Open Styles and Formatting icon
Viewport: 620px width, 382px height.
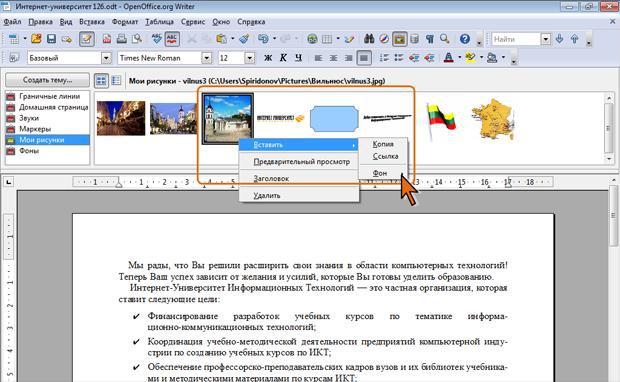click(x=14, y=58)
